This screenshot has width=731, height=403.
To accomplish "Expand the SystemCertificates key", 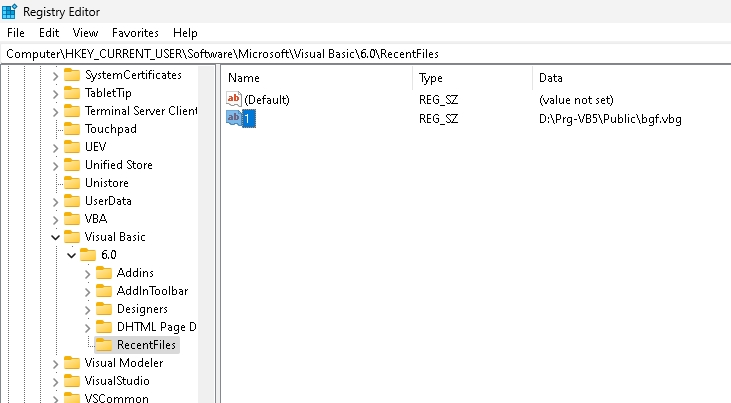I will (55, 76).
